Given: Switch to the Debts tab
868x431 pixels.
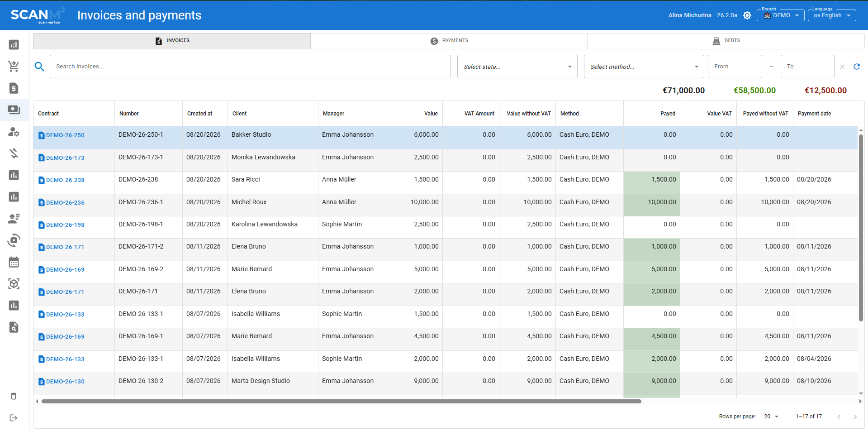Looking at the screenshot, I should (726, 41).
